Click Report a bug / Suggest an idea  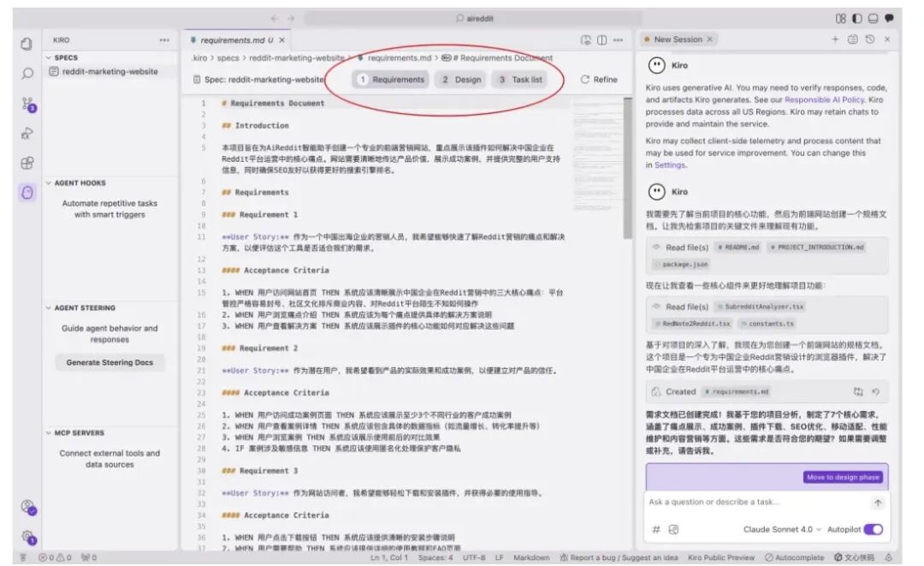(619, 557)
